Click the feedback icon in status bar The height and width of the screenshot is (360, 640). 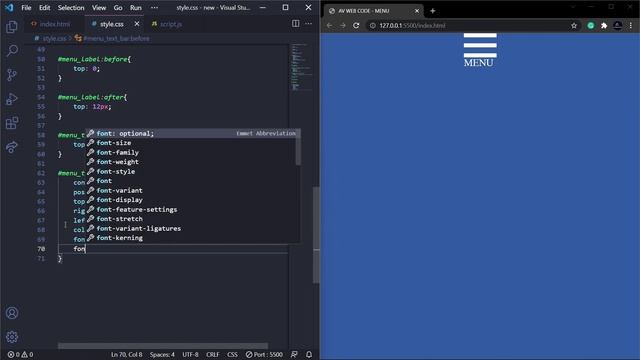pyautogui.click(x=294, y=354)
